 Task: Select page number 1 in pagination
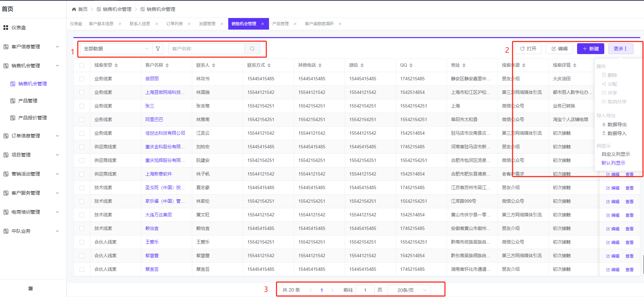point(322,290)
